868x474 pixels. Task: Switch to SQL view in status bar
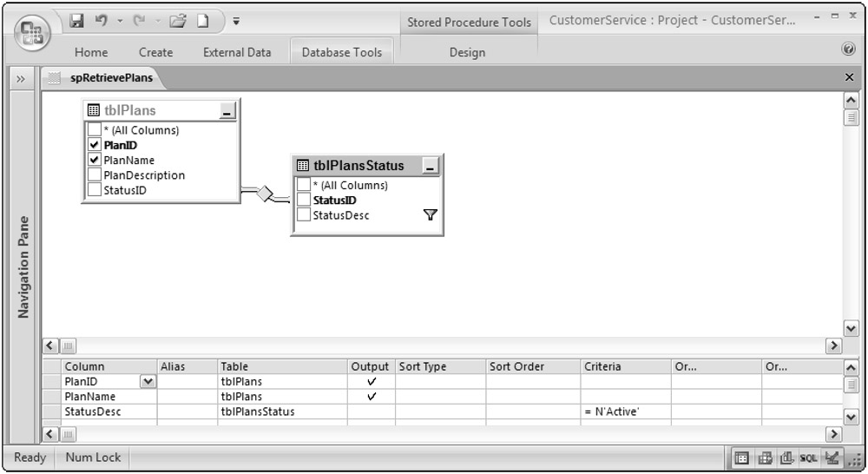click(x=811, y=457)
